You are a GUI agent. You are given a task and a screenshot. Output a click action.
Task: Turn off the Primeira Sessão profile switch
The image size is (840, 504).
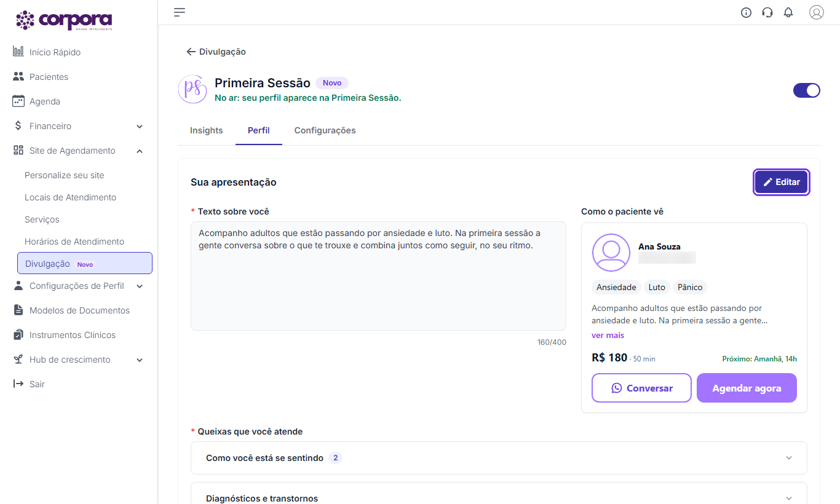coord(807,90)
